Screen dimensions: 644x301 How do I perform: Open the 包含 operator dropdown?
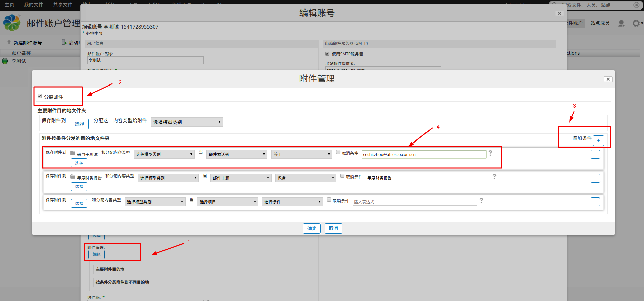[x=306, y=178]
